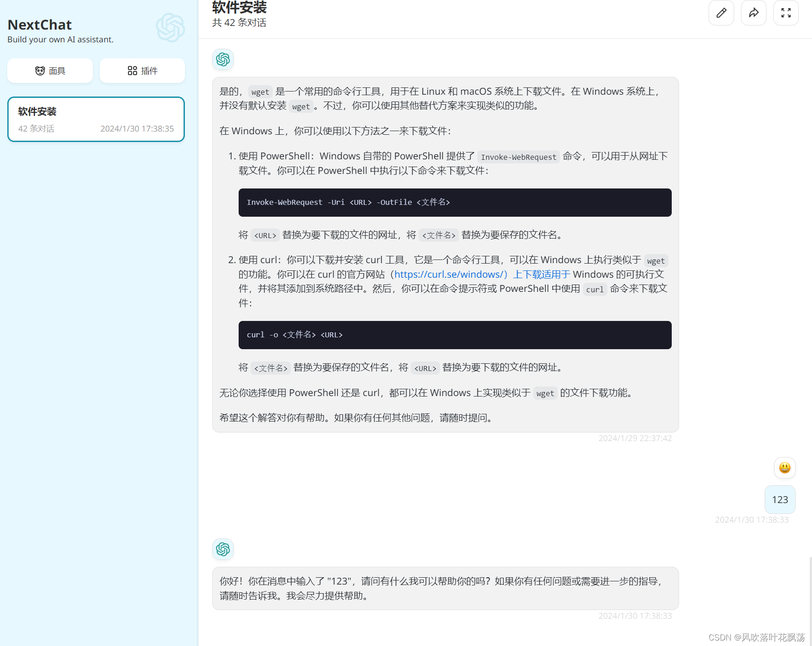812x646 pixels.
Task: Click the 上下载适用于 linked text
Action: tap(541, 275)
